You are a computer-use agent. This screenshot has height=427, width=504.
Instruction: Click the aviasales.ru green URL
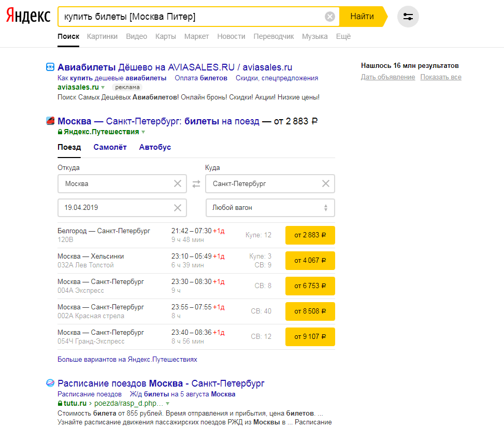[x=78, y=87]
